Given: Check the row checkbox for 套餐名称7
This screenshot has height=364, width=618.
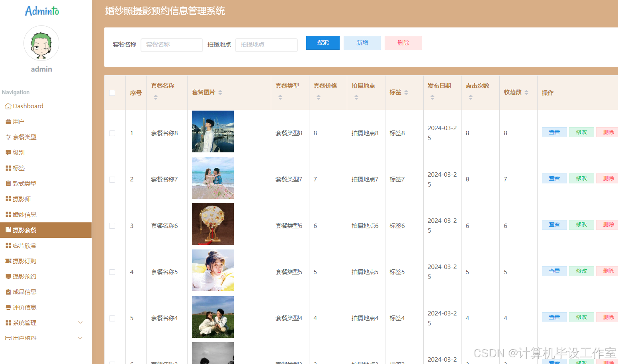Looking at the screenshot, I should click(x=112, y=179).
